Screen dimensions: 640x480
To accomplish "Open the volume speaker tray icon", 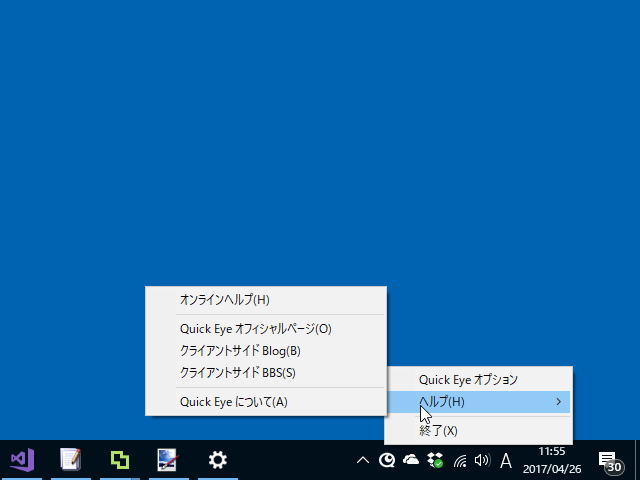I will [x=482, y=460].
